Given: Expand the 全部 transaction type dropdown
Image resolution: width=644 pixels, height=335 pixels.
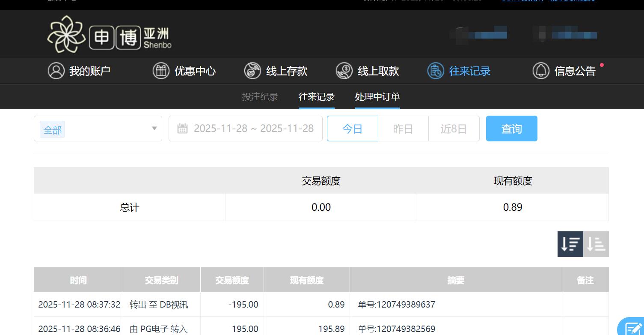Looking at the screenshot, I should 98,129.
